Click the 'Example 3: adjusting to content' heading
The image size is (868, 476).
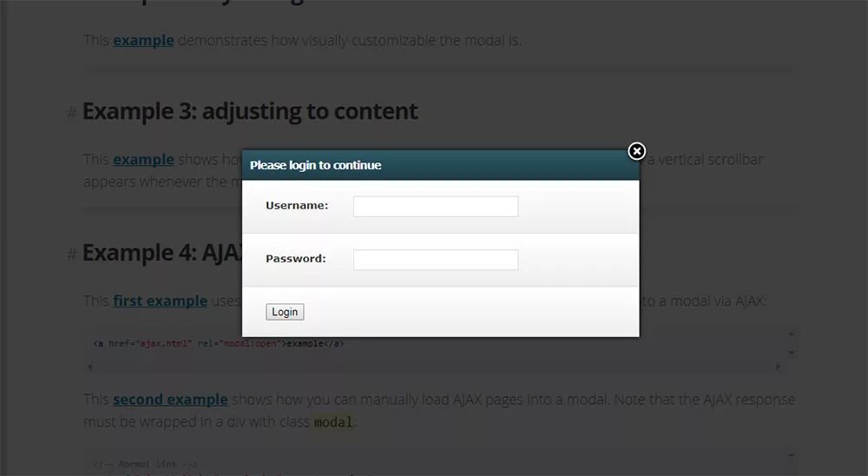click(x=250, y=112)
